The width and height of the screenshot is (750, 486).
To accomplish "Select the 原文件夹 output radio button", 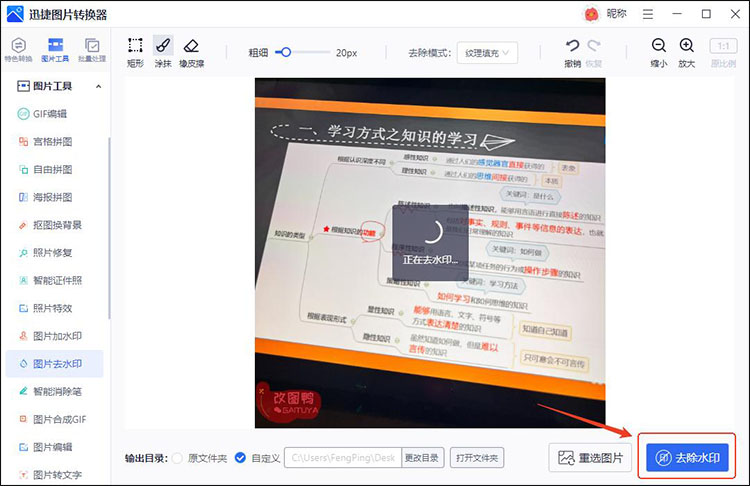I will click(177, 458).
